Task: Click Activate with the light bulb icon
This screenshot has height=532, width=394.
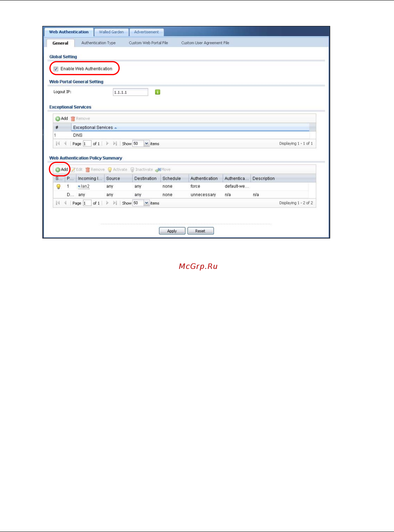Action: tap(117, 169)
